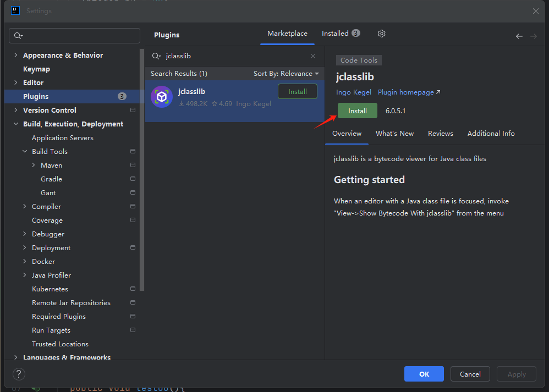Open the Ingo Kegel vendor link
Image resolution: width=549 pixels, height=392 pixels.
click(354, 92)
